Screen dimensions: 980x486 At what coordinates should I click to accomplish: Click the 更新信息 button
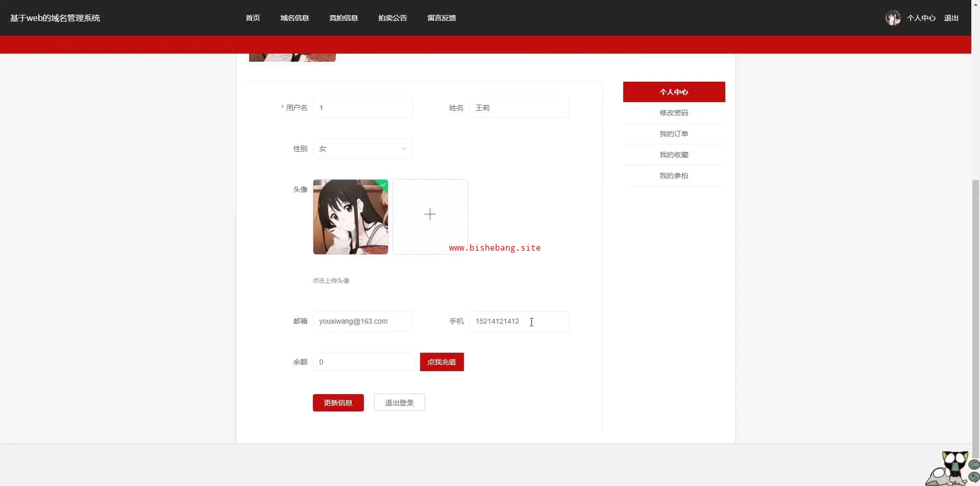(x=338, y=403)
